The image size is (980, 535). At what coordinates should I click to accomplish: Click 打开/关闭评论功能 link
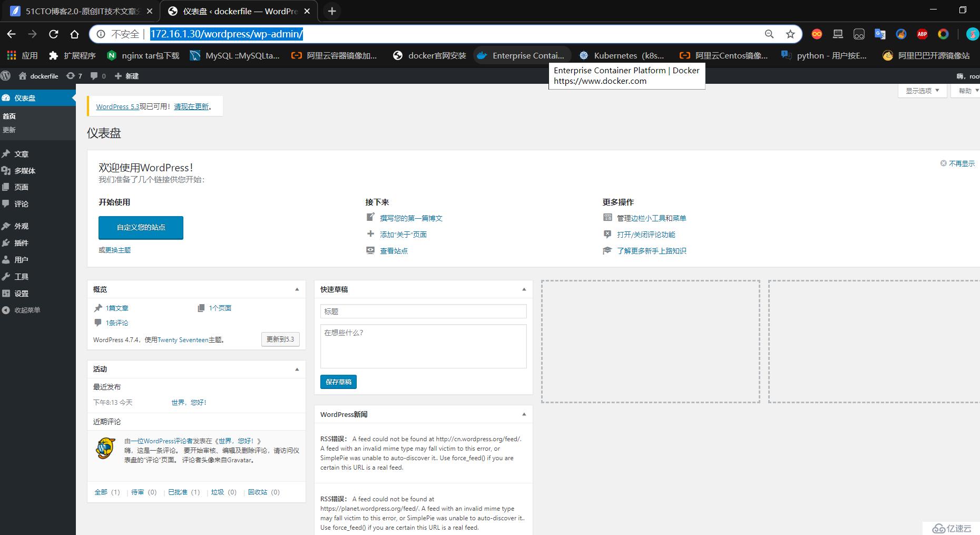coord(646,235)
